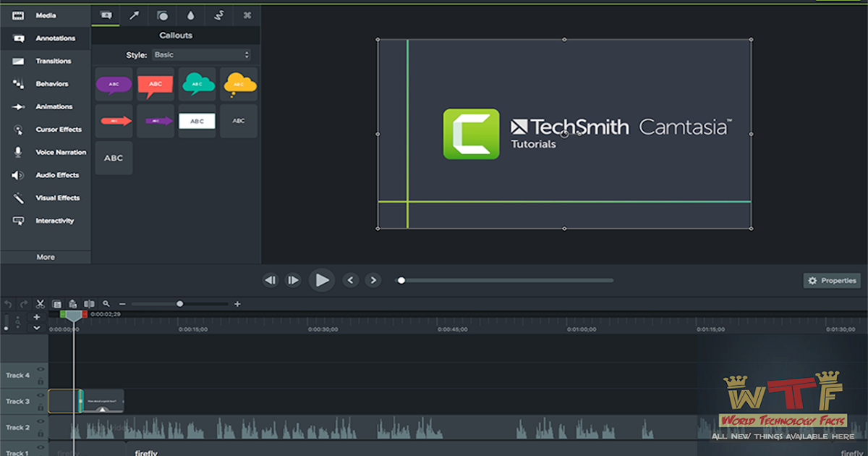
Task: Add a new track with plus button
Action: pyautogui.click(x=37, y=317)
